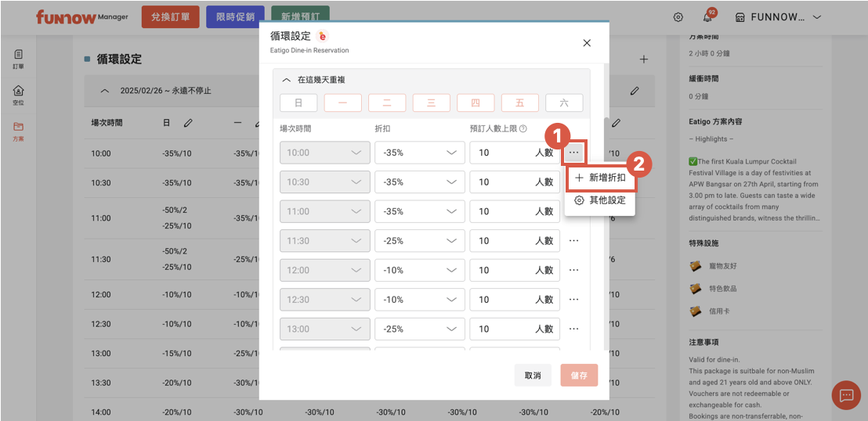
Task: Select 其他設定 from the popup menu
Action: click(600, 200)
